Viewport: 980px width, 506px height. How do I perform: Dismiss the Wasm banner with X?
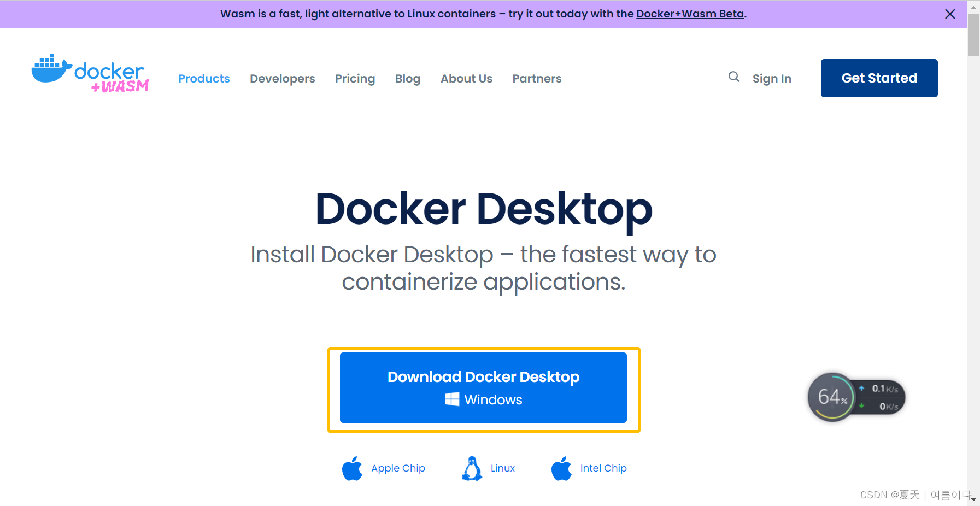pos(950,14)
